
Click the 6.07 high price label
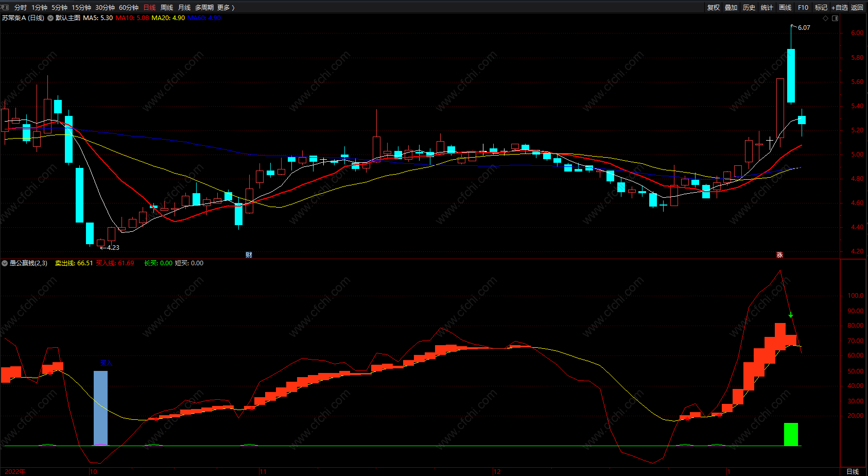pos(804,28)
